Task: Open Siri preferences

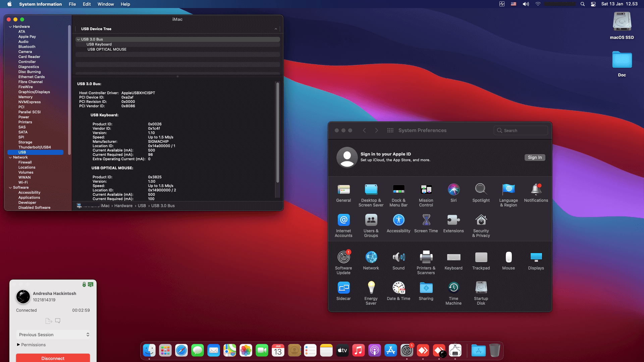Action: (453, 193)
